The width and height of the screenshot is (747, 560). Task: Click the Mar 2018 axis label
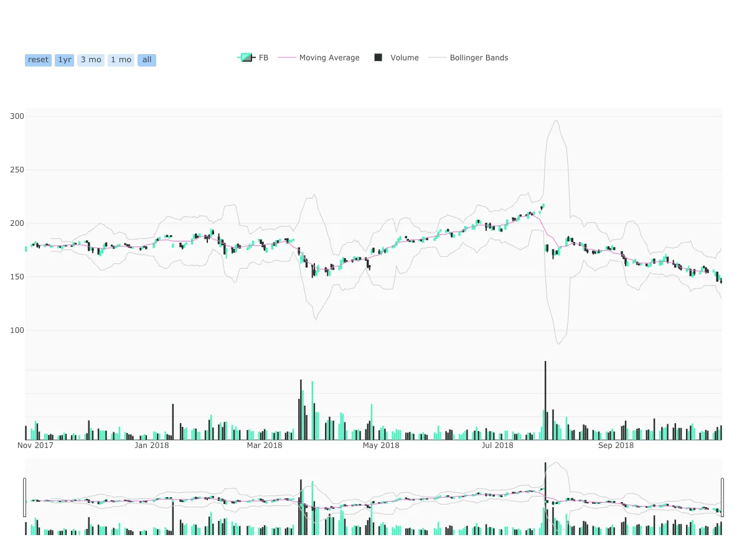click(265, 446)
